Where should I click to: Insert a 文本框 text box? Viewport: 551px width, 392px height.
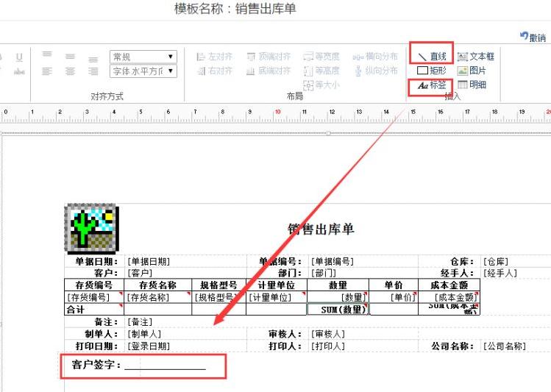click(475, 56)
